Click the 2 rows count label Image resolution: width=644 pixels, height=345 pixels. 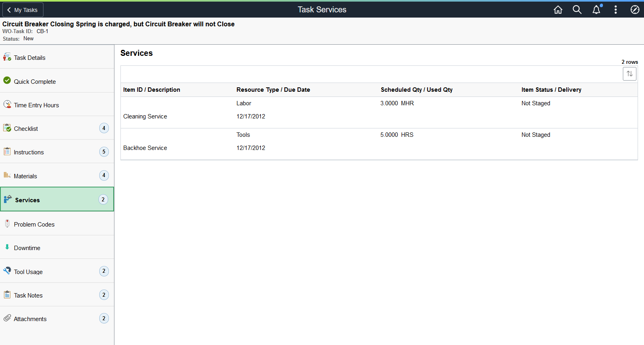630,62
